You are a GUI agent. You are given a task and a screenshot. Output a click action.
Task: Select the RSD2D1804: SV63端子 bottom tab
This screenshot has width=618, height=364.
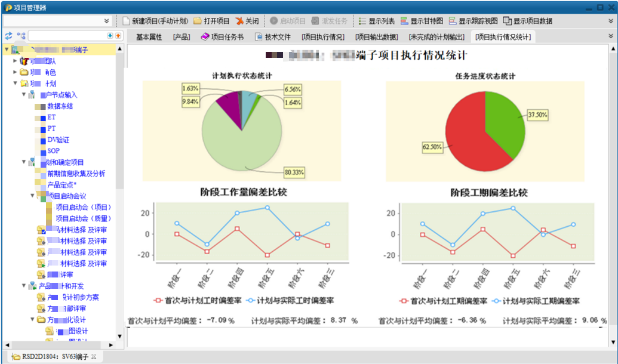(55, 356)
